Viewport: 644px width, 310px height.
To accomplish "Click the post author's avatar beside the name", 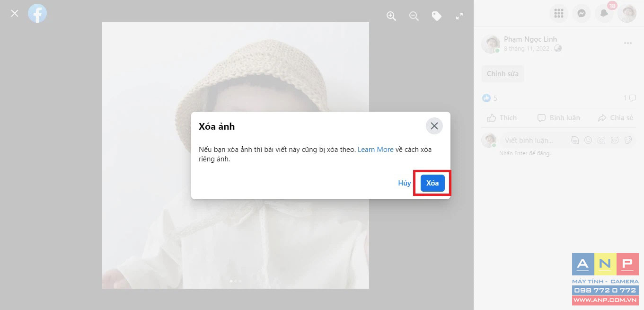I will [491, 44].
